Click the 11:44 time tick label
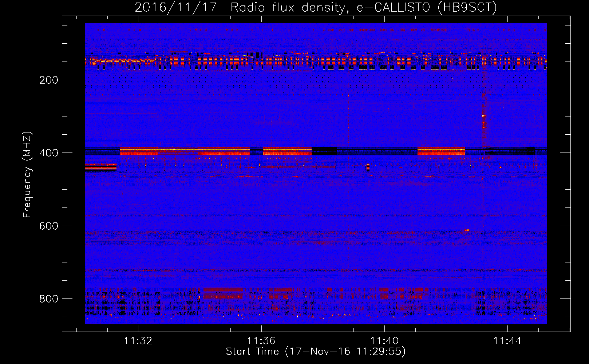This screenshot has width=589, height=364. (x=507, y=341)
